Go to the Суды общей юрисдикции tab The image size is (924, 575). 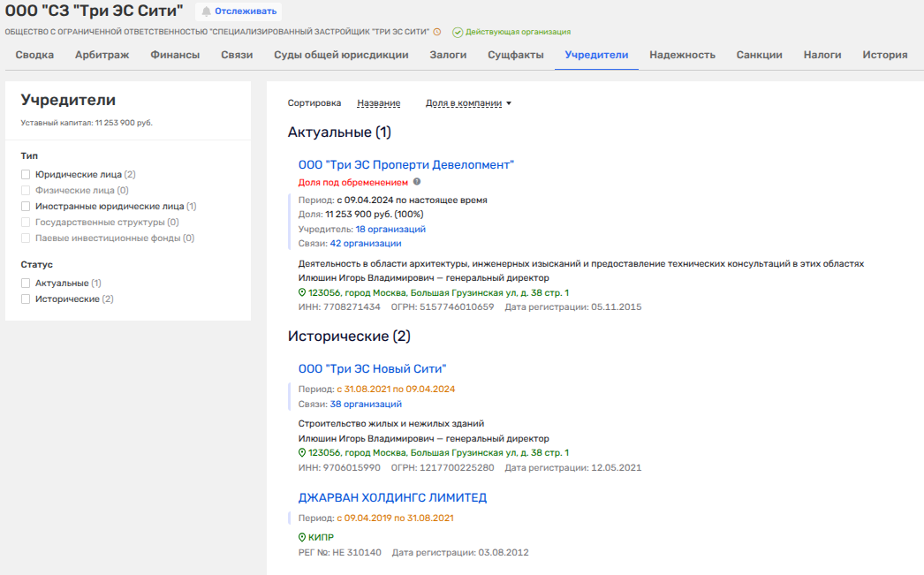[x=341, y=55]
